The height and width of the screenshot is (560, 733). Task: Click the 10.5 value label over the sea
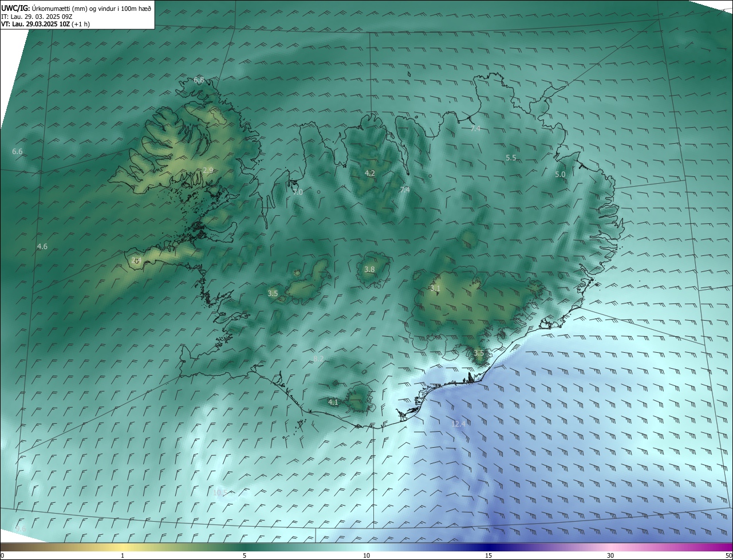[x=220, y=492]
